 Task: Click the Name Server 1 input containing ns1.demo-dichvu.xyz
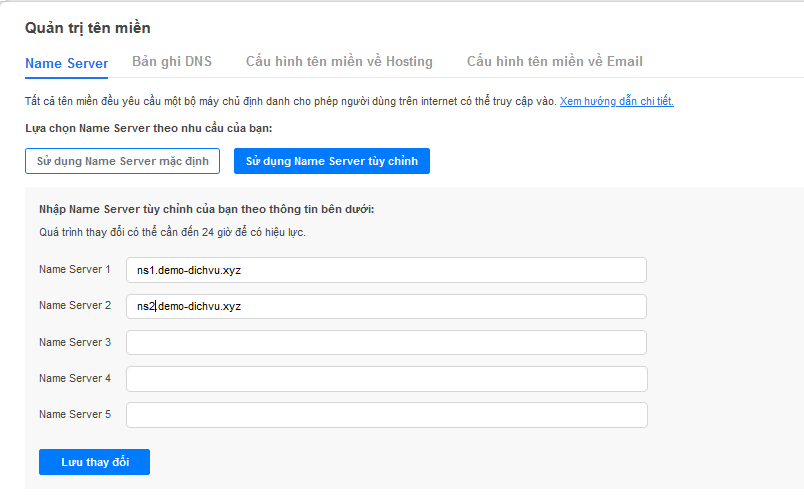pyautogui.click(x=386, y=270)
